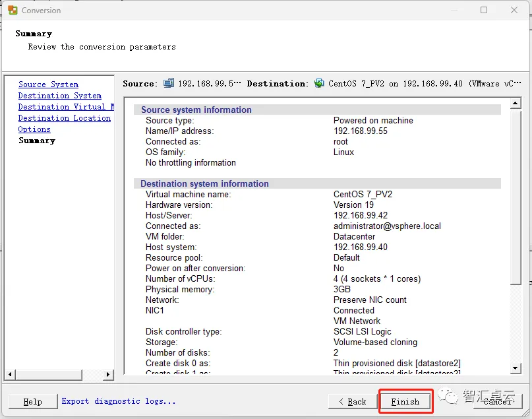Click the Resource pool Default value
This screenshot has width=532, height=419.
coord(346,258)
